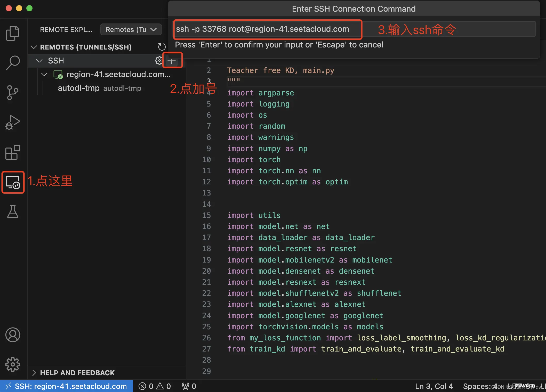Screen dimensions: 546x392
Task: Open the Testing flask view
Action: [13, 212]
